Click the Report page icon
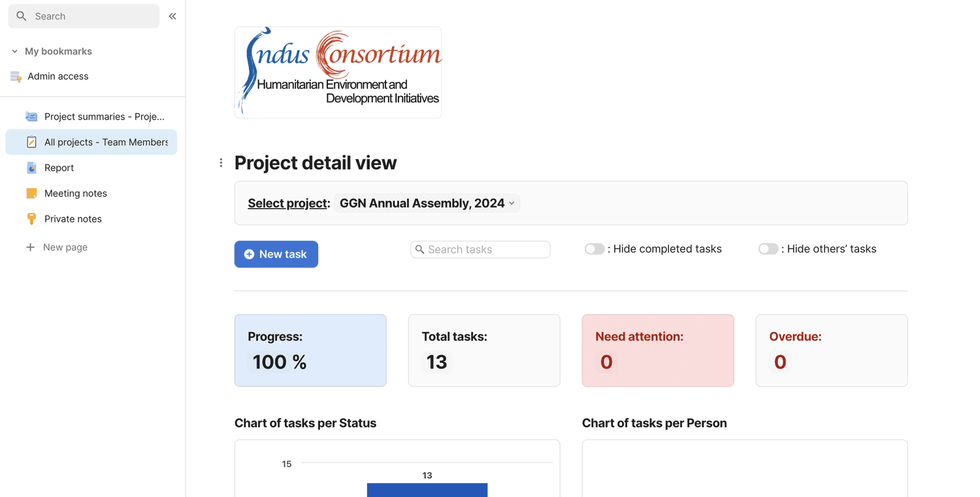 (x=31, y=168)
